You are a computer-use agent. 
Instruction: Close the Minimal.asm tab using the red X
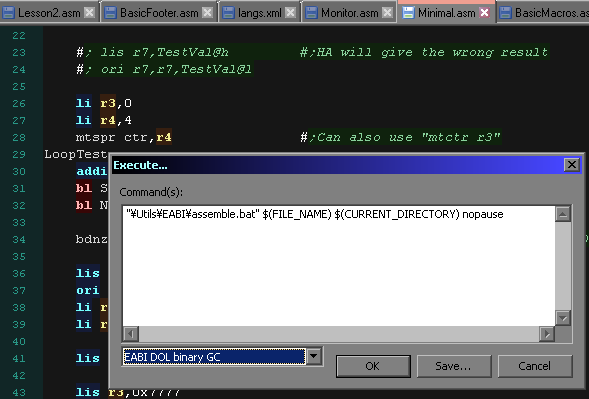(x=485, y=13)
